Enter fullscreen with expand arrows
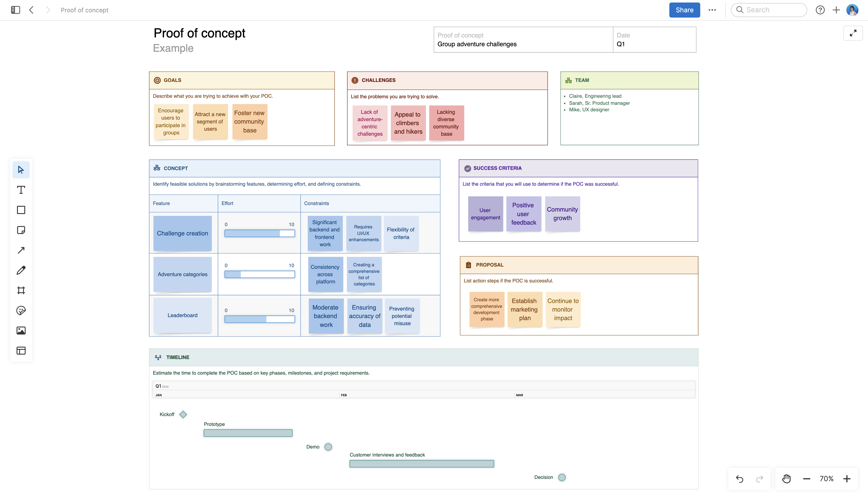 (853, 33)
